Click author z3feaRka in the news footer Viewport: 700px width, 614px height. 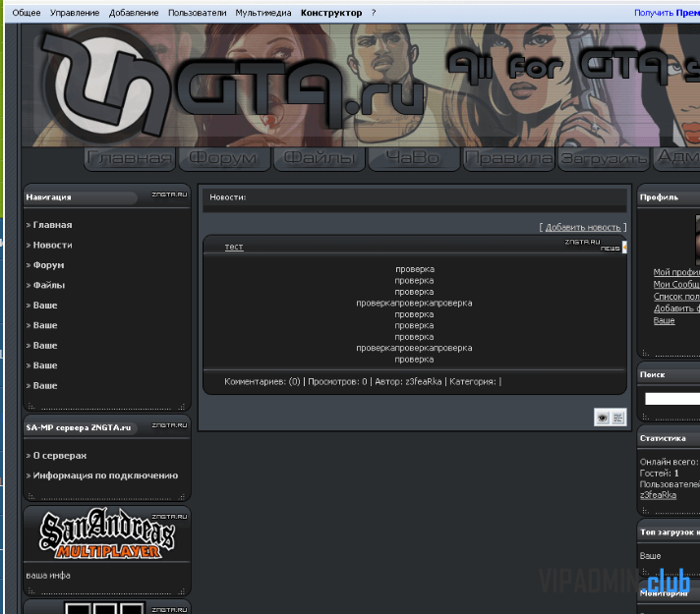pyautogui.click(x=423, y=381)
